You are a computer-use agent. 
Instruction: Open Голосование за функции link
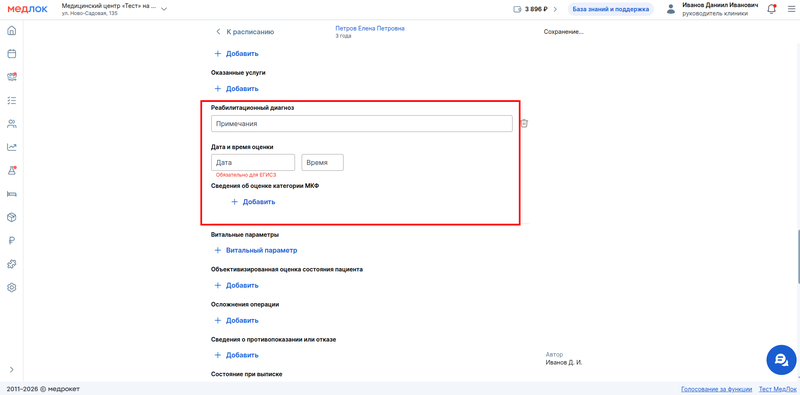click(x=716, y=389)
